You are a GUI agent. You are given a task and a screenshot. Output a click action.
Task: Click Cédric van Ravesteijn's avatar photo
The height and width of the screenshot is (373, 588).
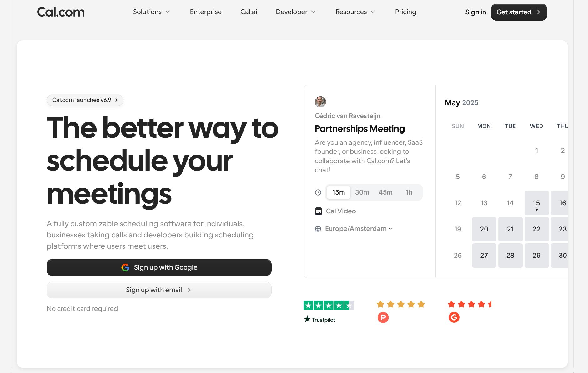320,102
